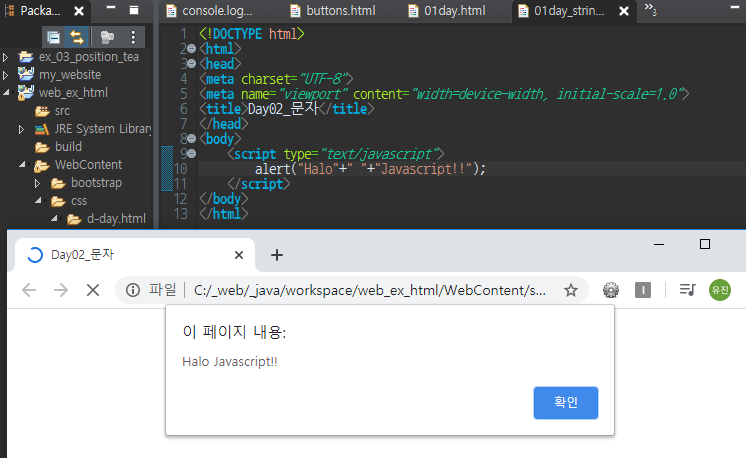Viewport: 746px width, 458px height.
Task: Click the working-set focus icon in Package Explorer toolbar
Action: (107, 37)
